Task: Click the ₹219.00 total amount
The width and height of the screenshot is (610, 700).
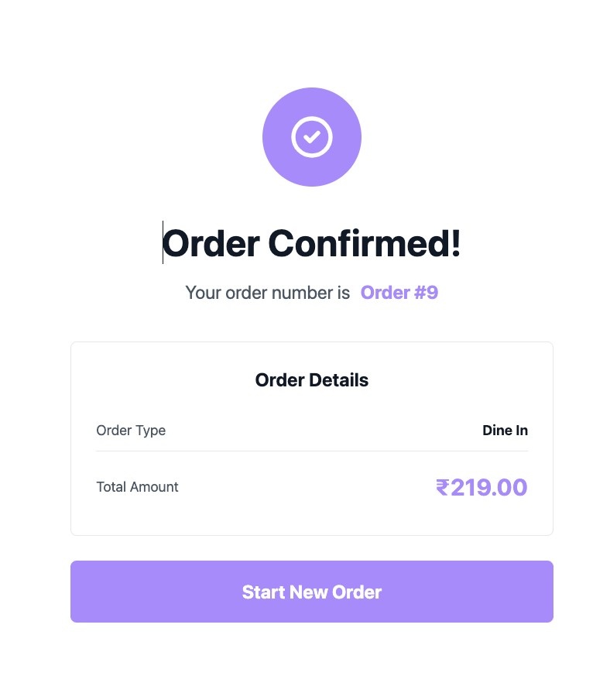Action: point(481,487)
